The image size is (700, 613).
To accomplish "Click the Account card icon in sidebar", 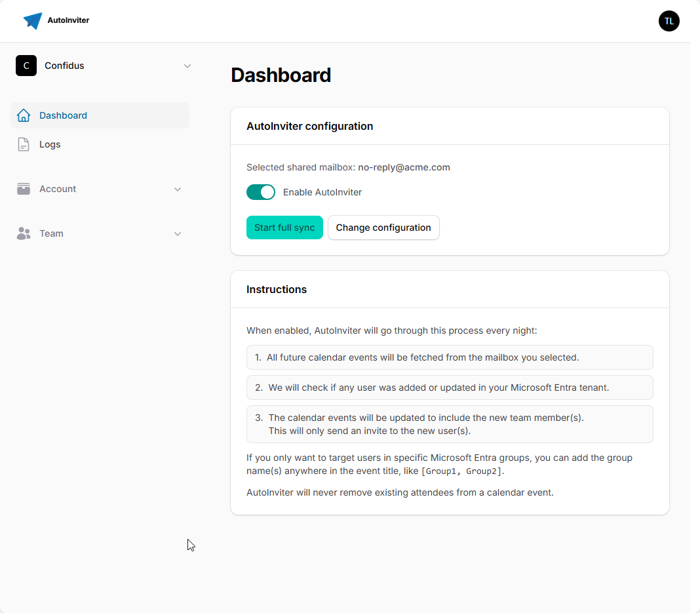I will coord(24,189).
